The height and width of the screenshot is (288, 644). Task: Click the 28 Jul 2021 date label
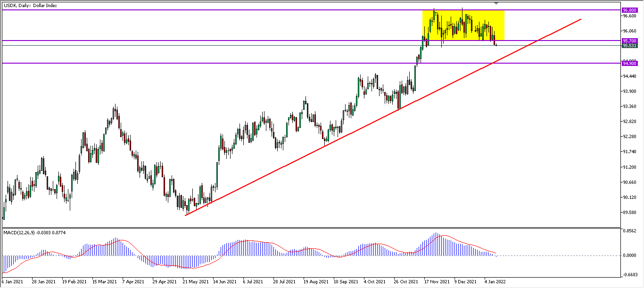[x=284, y=282]
